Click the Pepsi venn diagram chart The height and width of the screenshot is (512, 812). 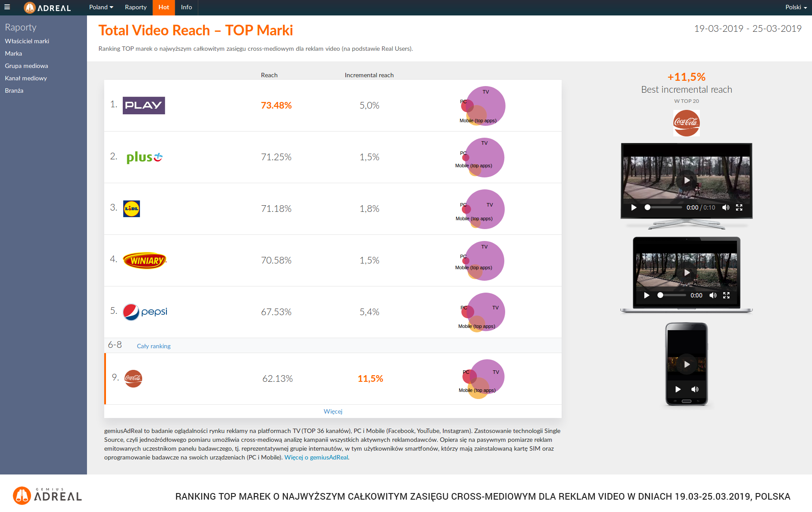tap(482, 312)
